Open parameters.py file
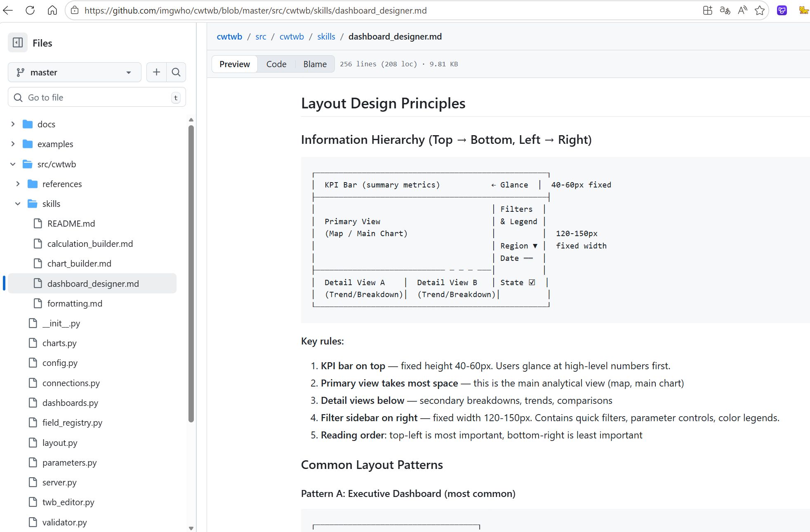The image size is (810, 532). tap(69, 462)
